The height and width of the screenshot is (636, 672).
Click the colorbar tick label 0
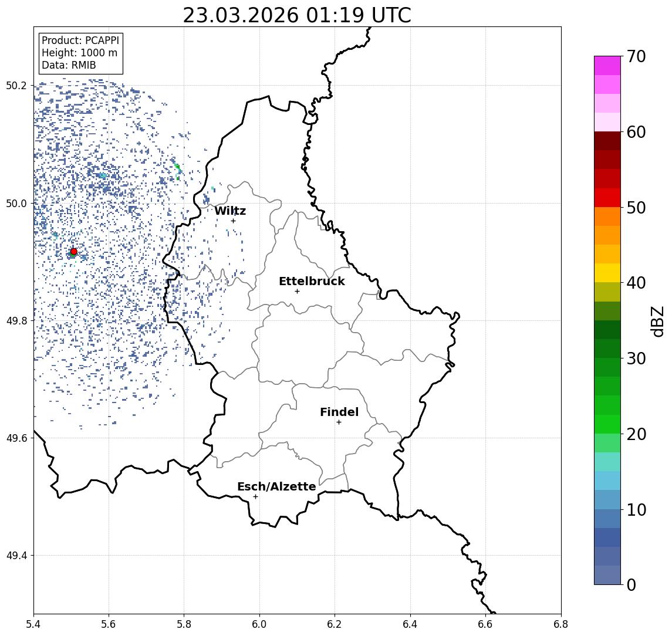pos(632,584)
